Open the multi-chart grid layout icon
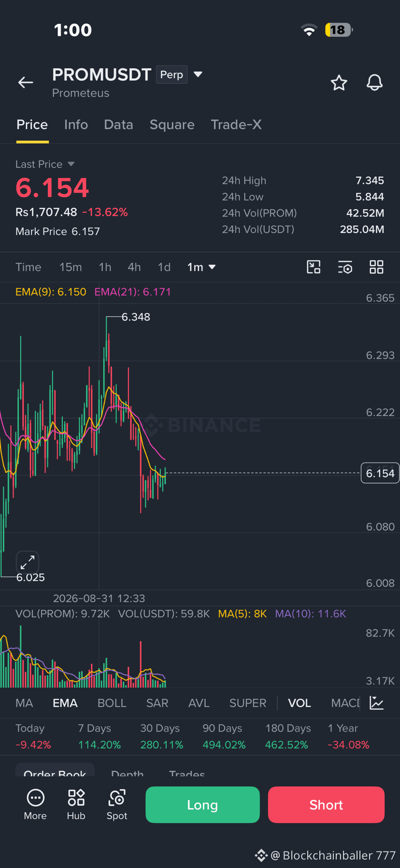 click(376, 267)
